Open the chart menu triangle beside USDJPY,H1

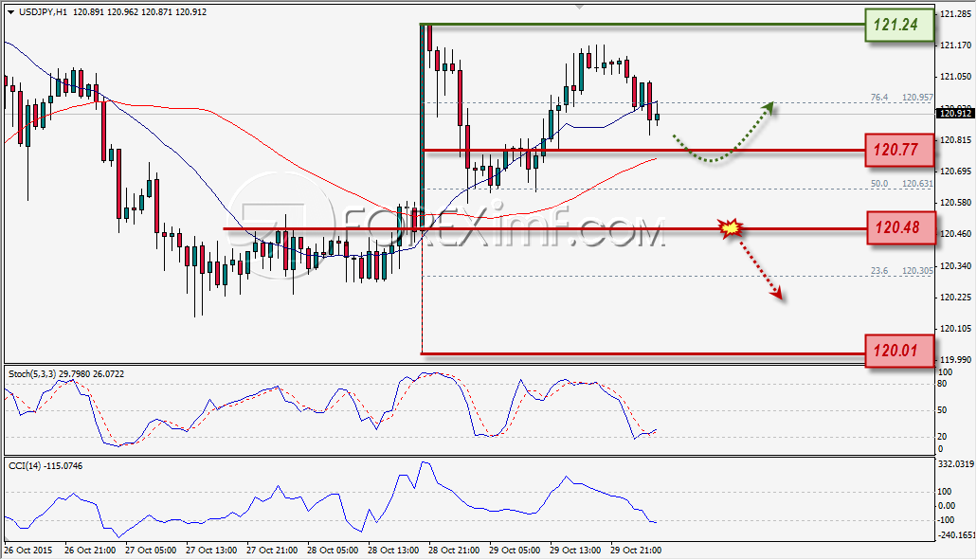[10, 11]
